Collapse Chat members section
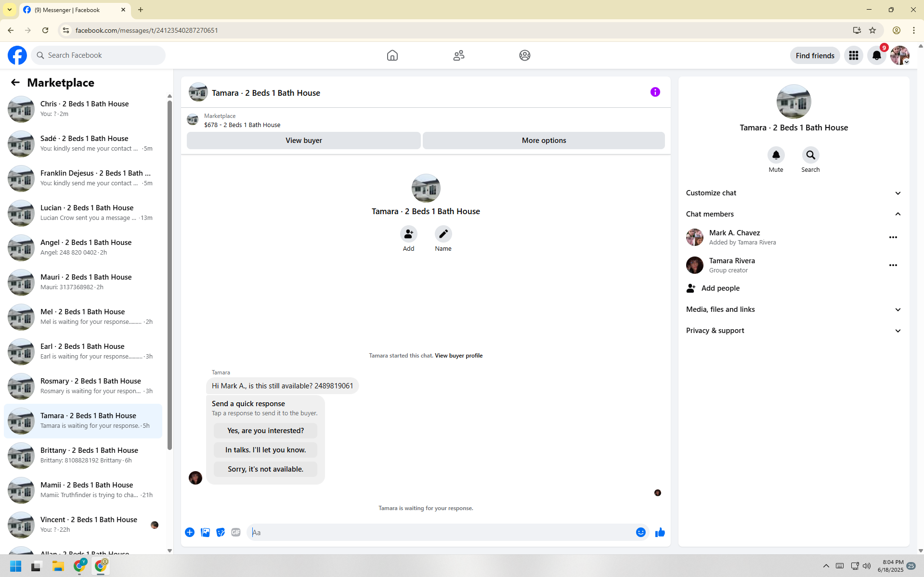 794,214
